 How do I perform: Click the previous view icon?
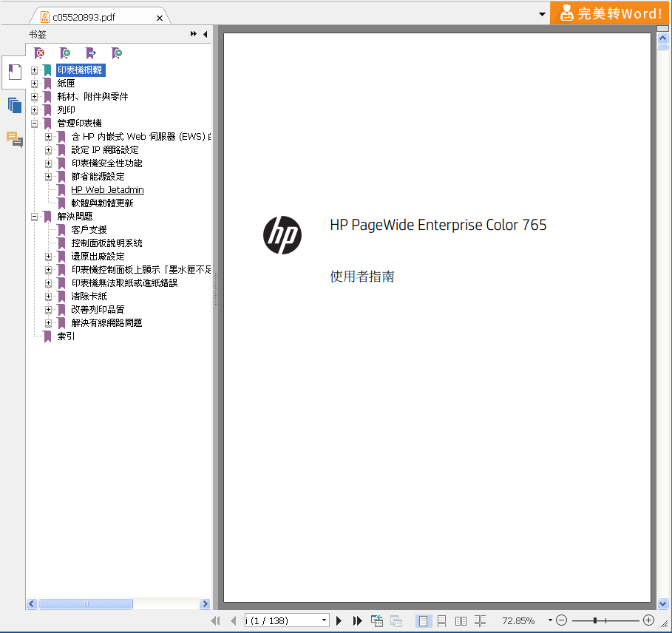[x=377, y=620]
